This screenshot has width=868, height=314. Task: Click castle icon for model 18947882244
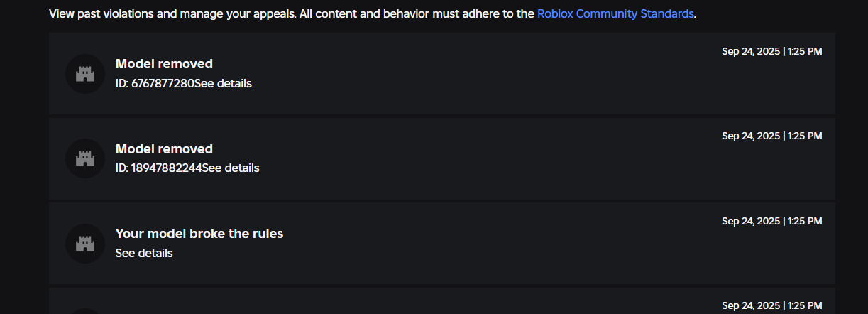click(85, 158)
